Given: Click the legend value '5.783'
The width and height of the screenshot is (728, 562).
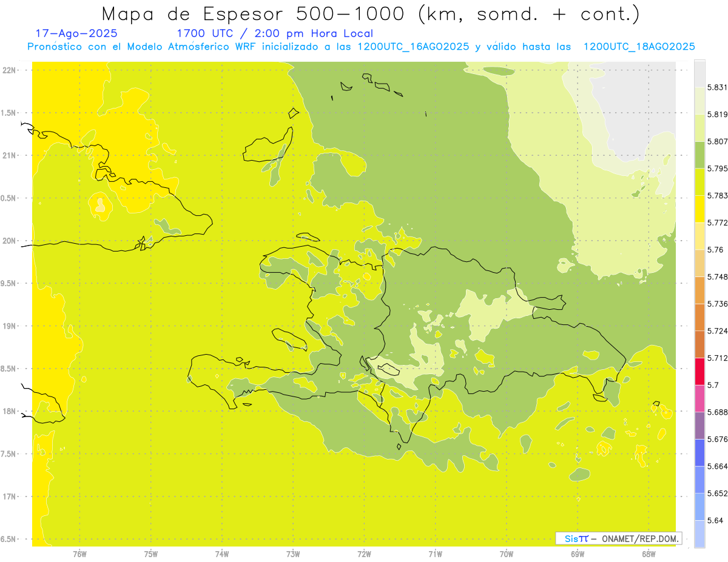Looking at the screenshot, I should pos(717,195).
